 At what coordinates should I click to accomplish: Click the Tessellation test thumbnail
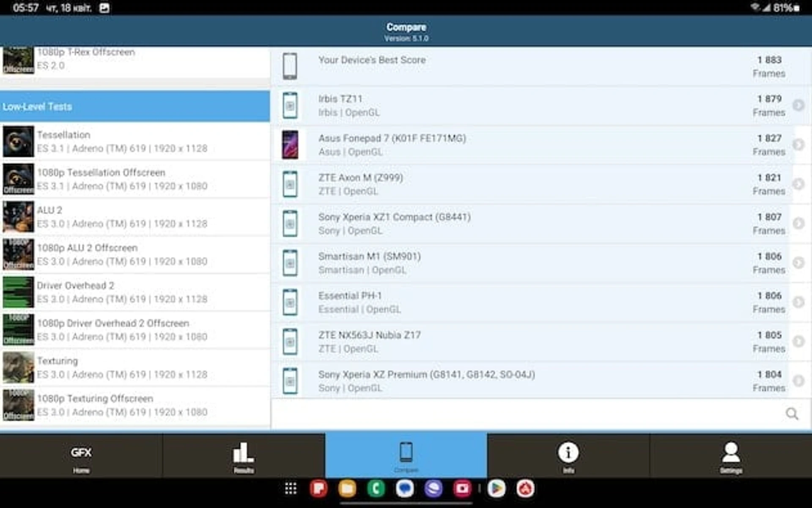click(x=18, y=141)
